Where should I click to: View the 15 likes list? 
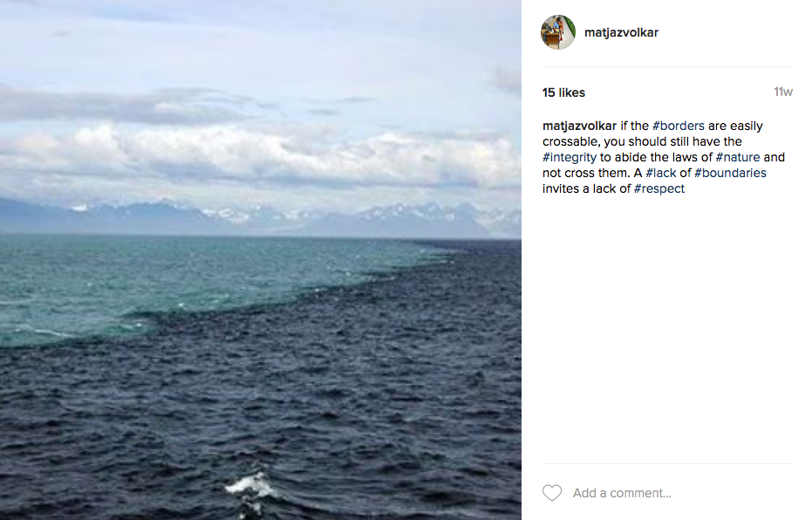click(563, 92)
